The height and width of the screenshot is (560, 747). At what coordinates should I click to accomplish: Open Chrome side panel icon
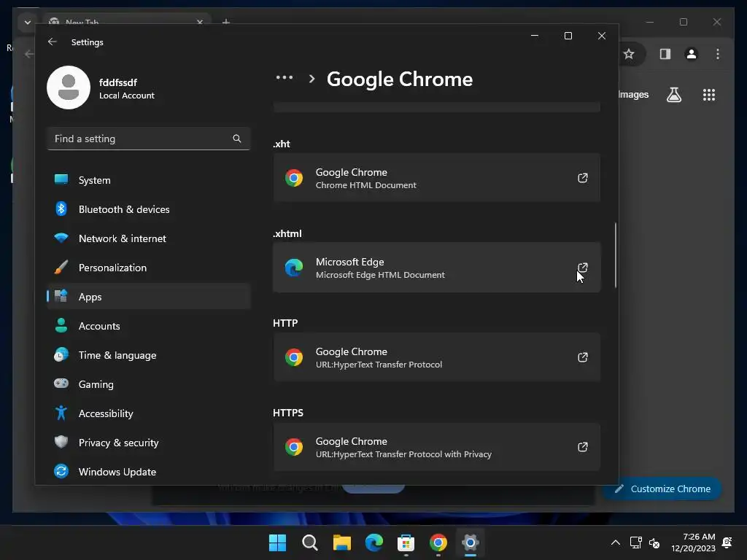tap(665, 54)
